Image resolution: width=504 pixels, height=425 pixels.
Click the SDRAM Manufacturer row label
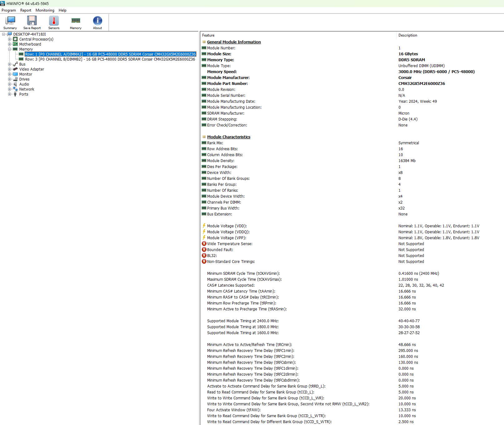click(x=226, y=113)
